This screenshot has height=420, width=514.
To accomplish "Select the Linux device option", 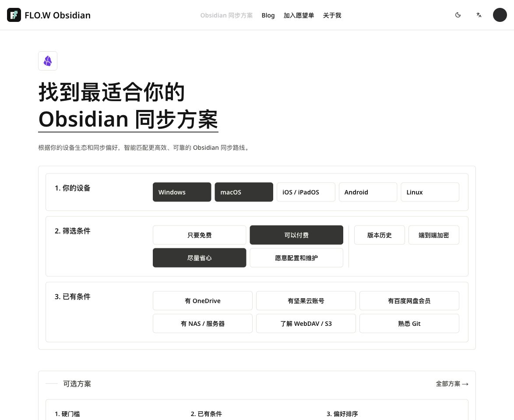I will point(430,192).
